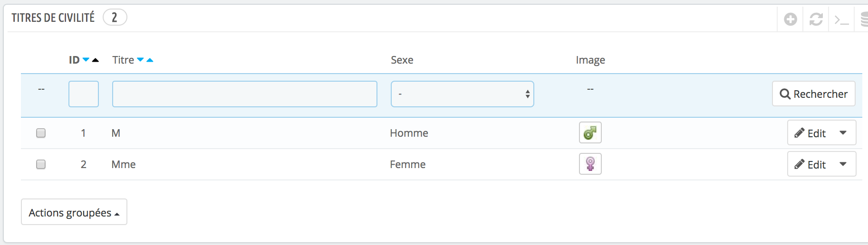Open the Actions groupées menu
This screenshot has height=245, width=868.
click(x=74, y=212)
